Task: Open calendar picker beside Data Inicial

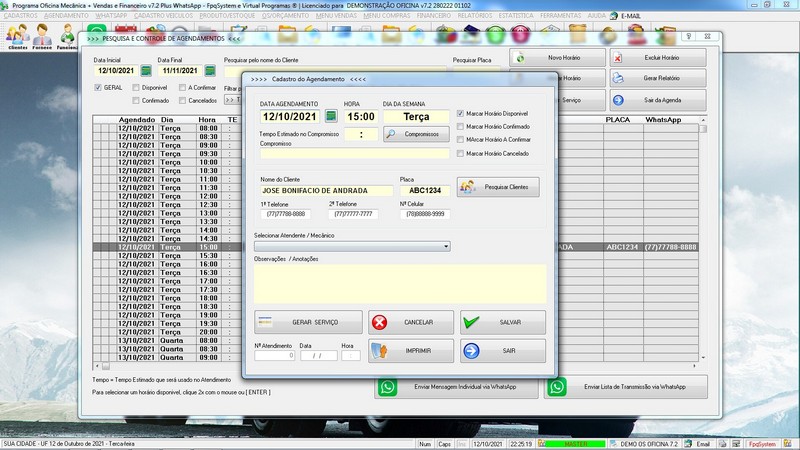Action: click(146, 70)
